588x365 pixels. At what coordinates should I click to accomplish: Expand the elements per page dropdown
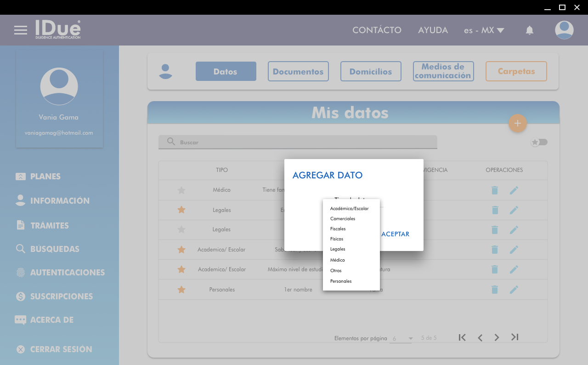401,338
